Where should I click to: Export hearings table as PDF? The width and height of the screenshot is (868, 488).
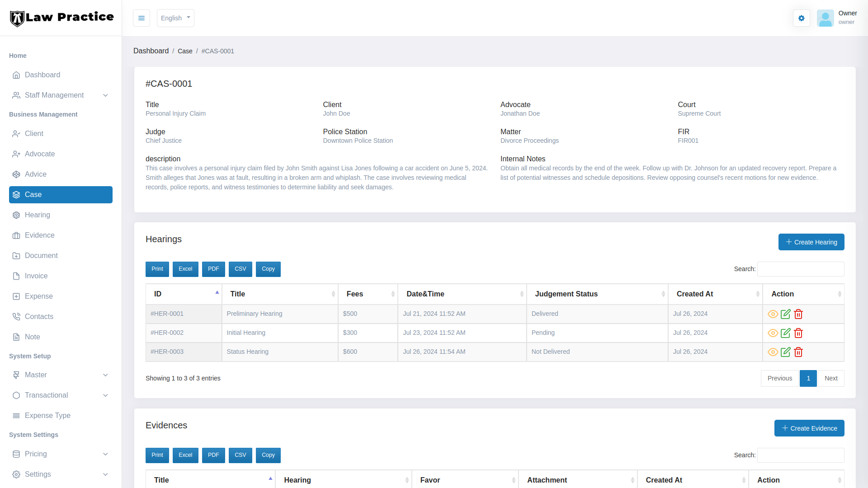point(213,269)
